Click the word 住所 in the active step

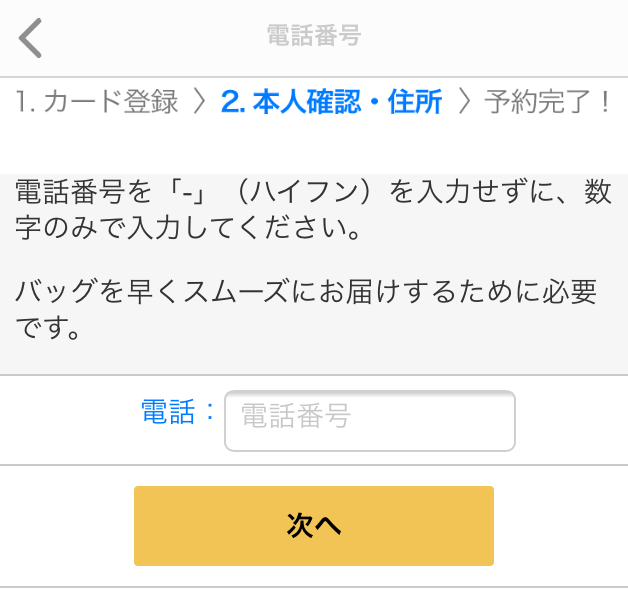[x=414, y=102]
